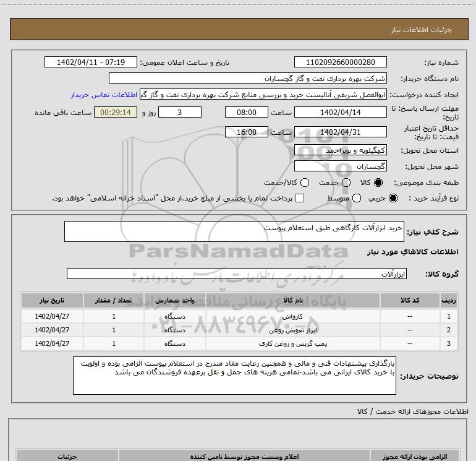Image resolution: width=476 pixels, height=461 pixels.
Task: Select the کالا/خدمت radio button
Action: pyautogui.click(x=305, y=183)
